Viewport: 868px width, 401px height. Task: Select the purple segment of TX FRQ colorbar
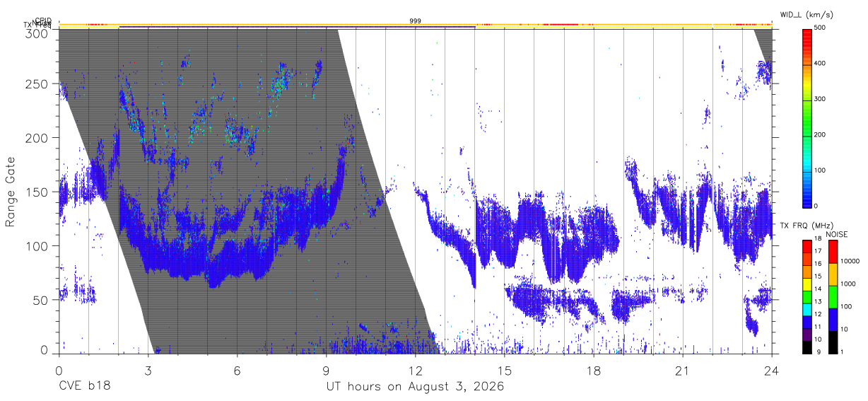click(807, 335)
